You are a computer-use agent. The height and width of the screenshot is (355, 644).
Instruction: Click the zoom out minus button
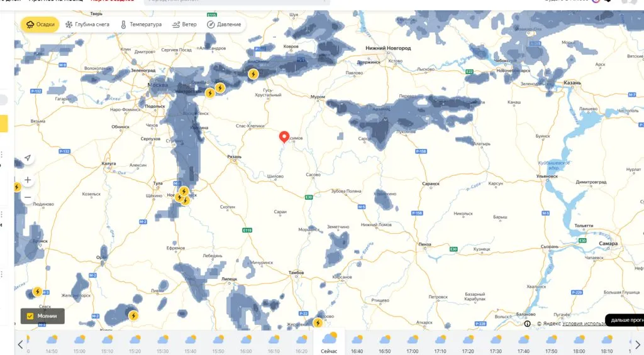[x=28, y=197]
